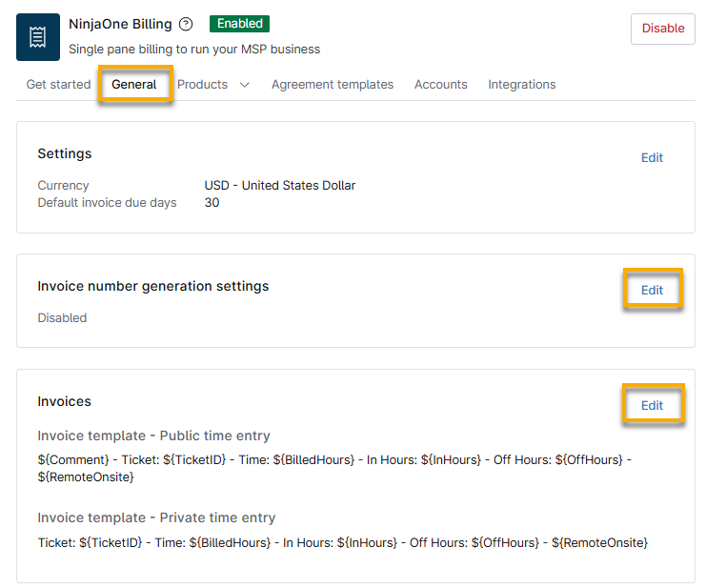Expand the Products dropdown chevron
Image resolution: width=706 pixels, height=588 pixels.
[x=245, y=85]
